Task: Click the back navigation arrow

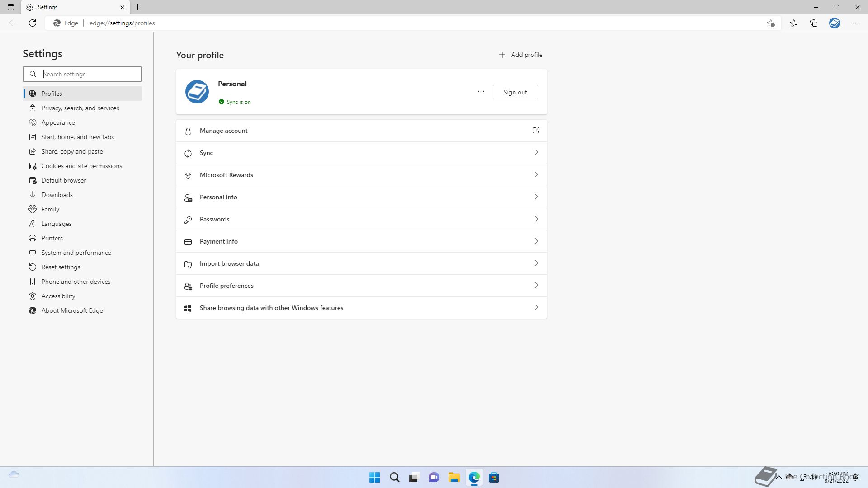Action: coord(13,23)
